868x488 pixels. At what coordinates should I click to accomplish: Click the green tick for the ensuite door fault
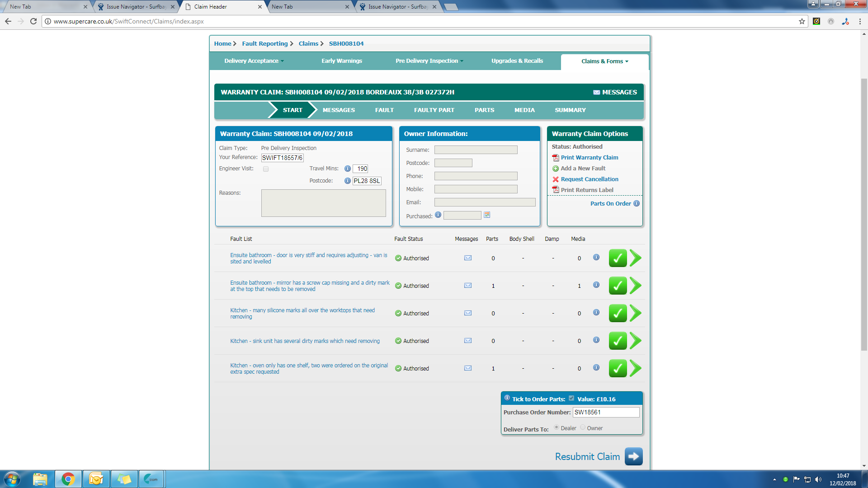click(618, 258)
